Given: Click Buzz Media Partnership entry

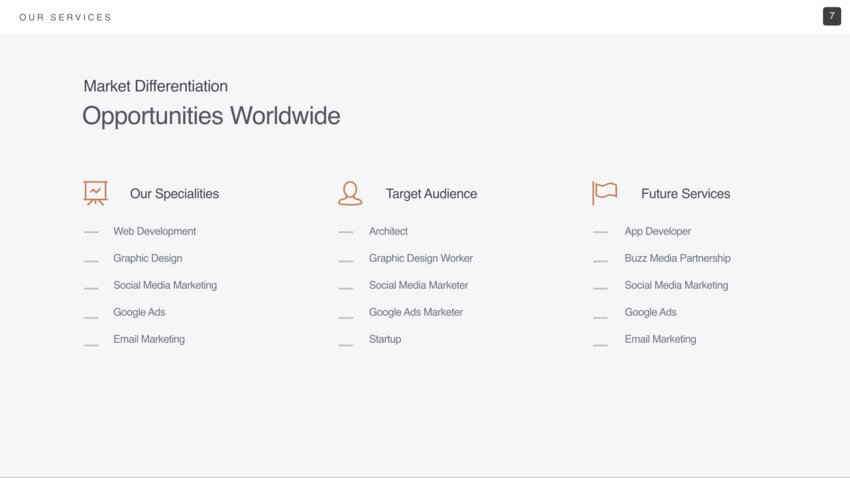Looking at the screenshot, I should [x=677, y=258].
